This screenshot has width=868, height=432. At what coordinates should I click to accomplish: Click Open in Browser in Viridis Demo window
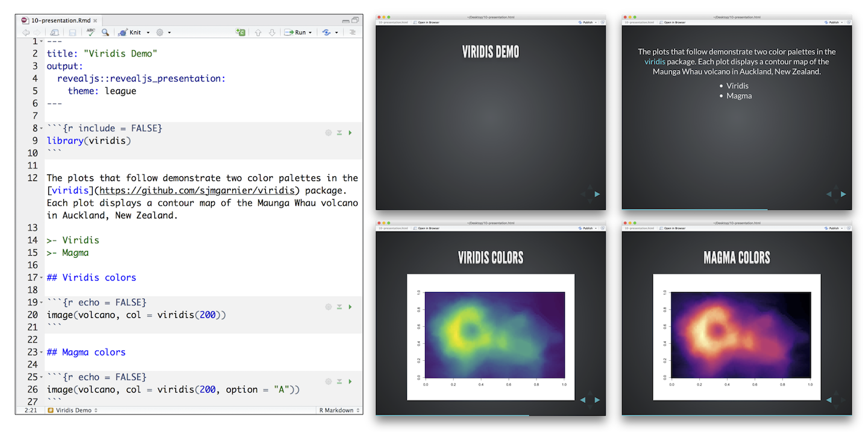(426, 22)
